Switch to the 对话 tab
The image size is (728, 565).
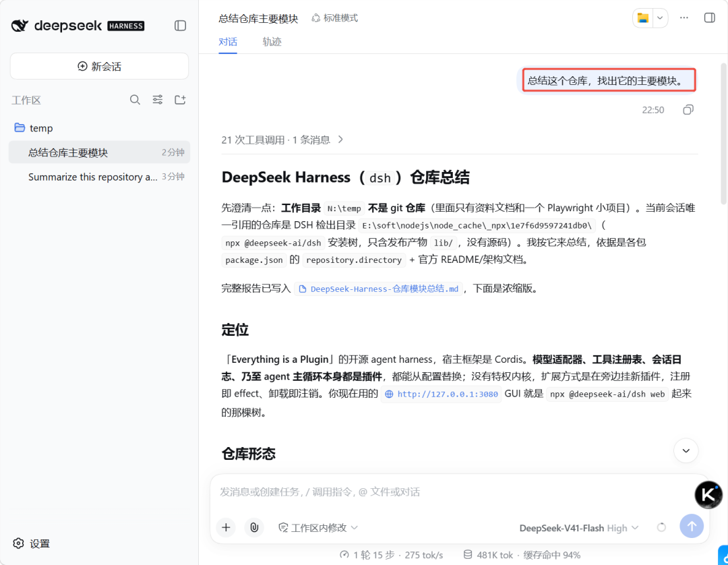tap(228, 42)
